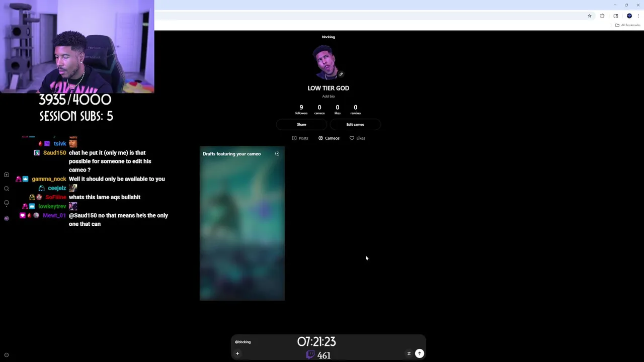
Task: Click the search icon in left sidebar
Action: tap(7, 189)
